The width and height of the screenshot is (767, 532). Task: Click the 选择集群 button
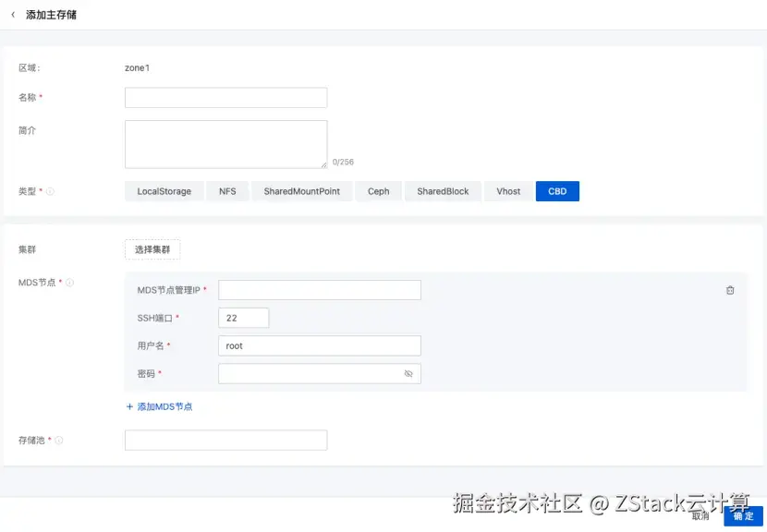(x=152, y=248)
